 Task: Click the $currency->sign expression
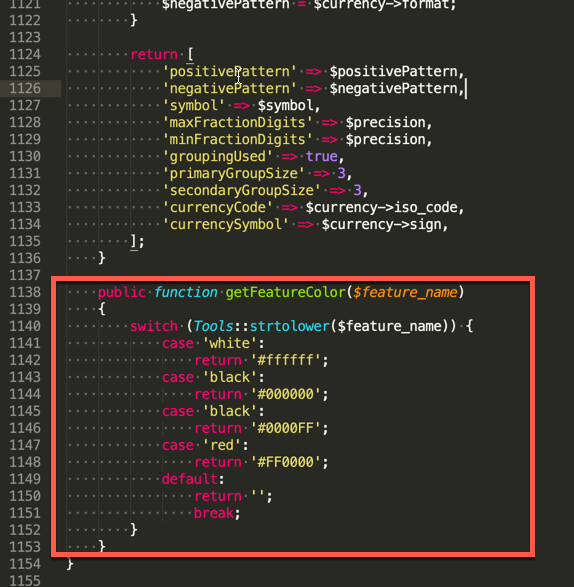click(381, 225)
